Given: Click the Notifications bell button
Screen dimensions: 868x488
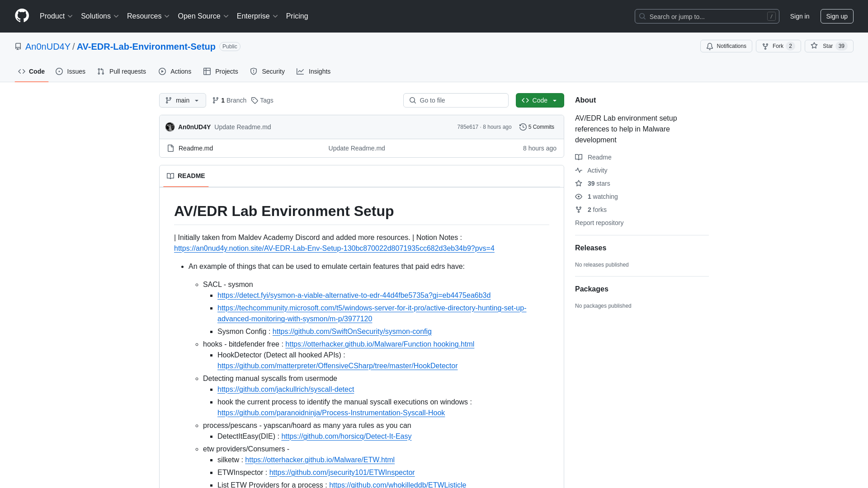Looking at the screenshot, I should [x=726, y=46].
